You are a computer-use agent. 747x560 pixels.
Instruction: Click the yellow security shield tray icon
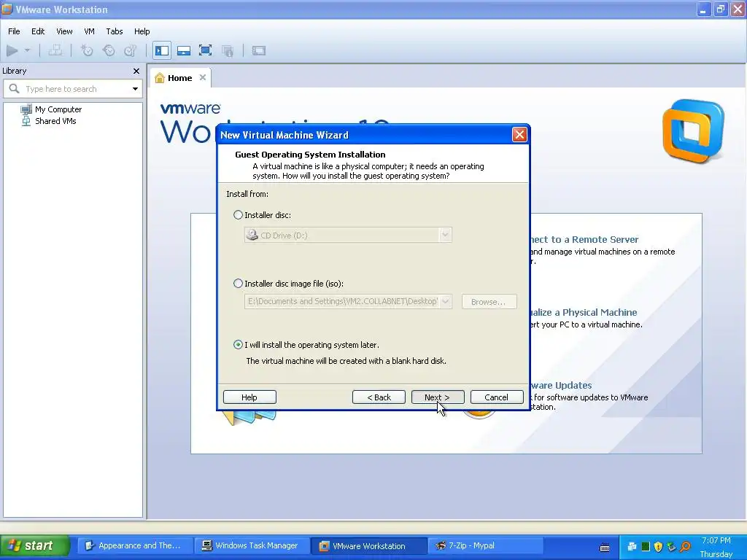point(659,546)
